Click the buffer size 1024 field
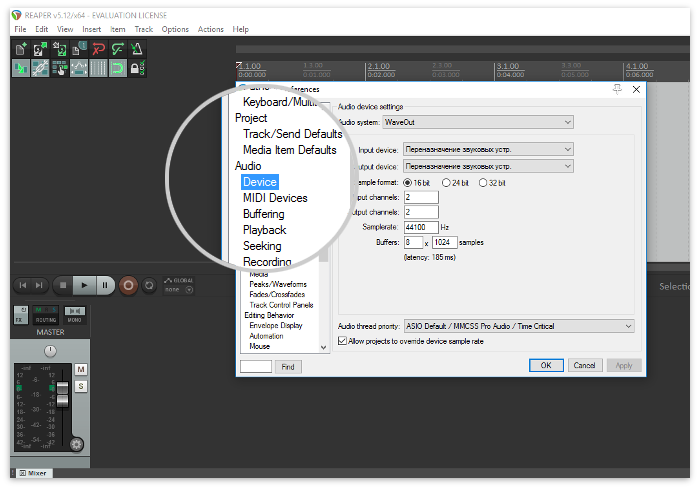The width and height of the screenshot is (700, 489). 444,242
